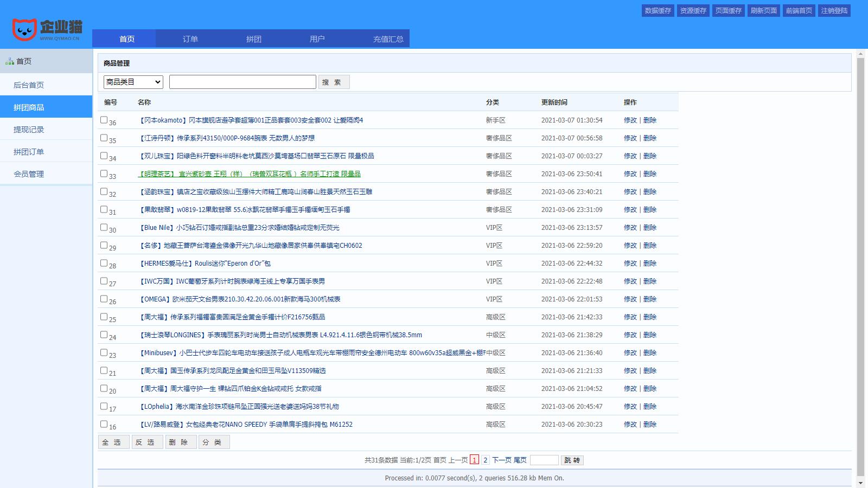Click the search keyword input field

tap(242, 82)
